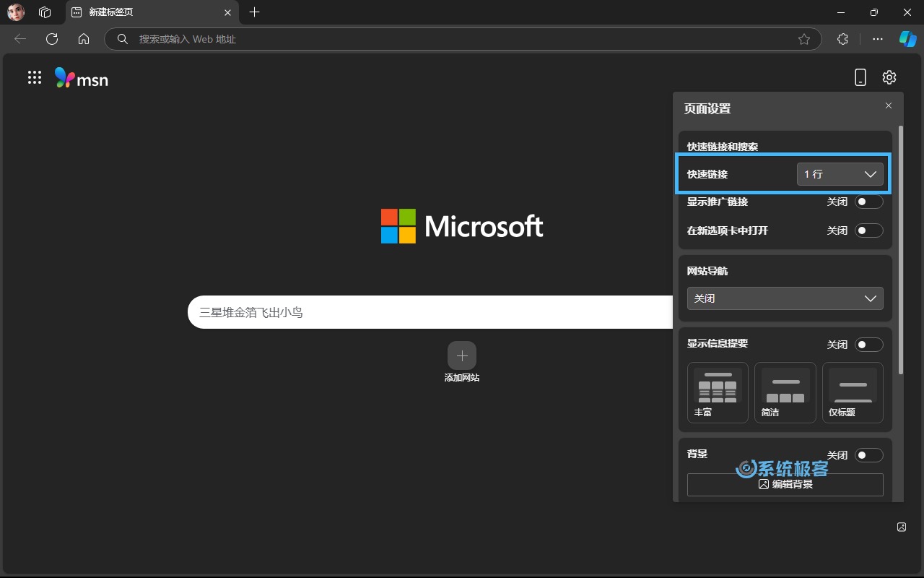Choose the 简洁 feed layout
The image size is (924, 578).
tap(785, 392)
